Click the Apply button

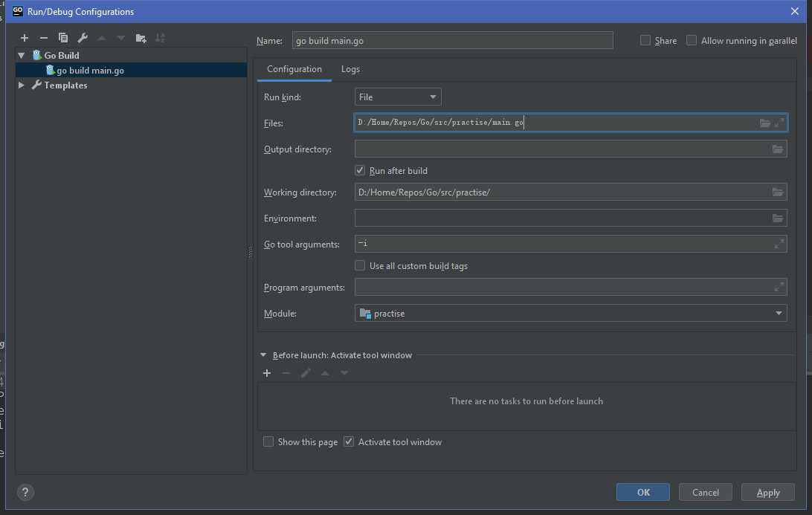coord(768,492)
